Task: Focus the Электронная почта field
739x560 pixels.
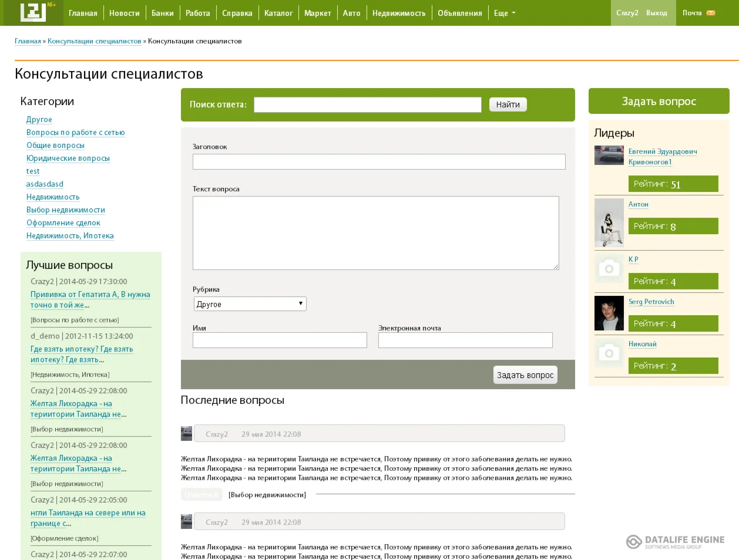Action: 465,340
